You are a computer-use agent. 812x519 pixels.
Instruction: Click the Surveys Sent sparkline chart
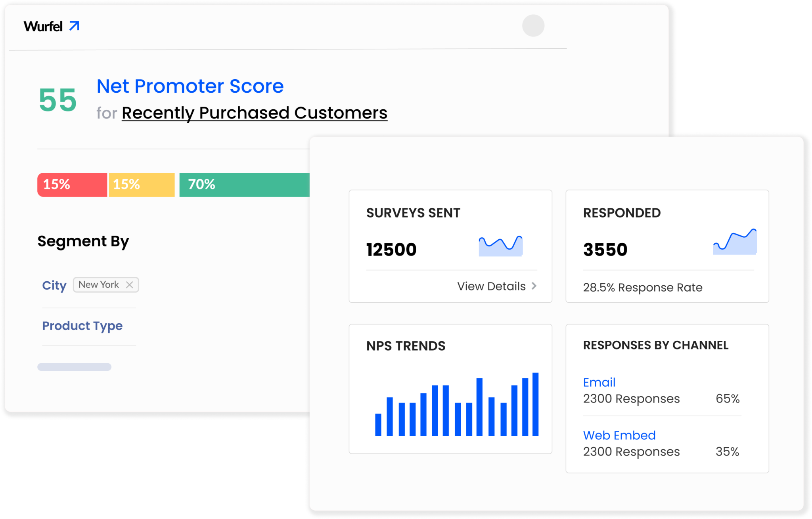(x=500, y=245)
